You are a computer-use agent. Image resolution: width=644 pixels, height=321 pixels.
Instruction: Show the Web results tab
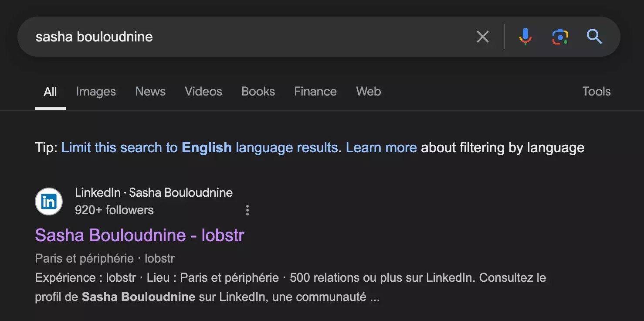coord(368,92)
